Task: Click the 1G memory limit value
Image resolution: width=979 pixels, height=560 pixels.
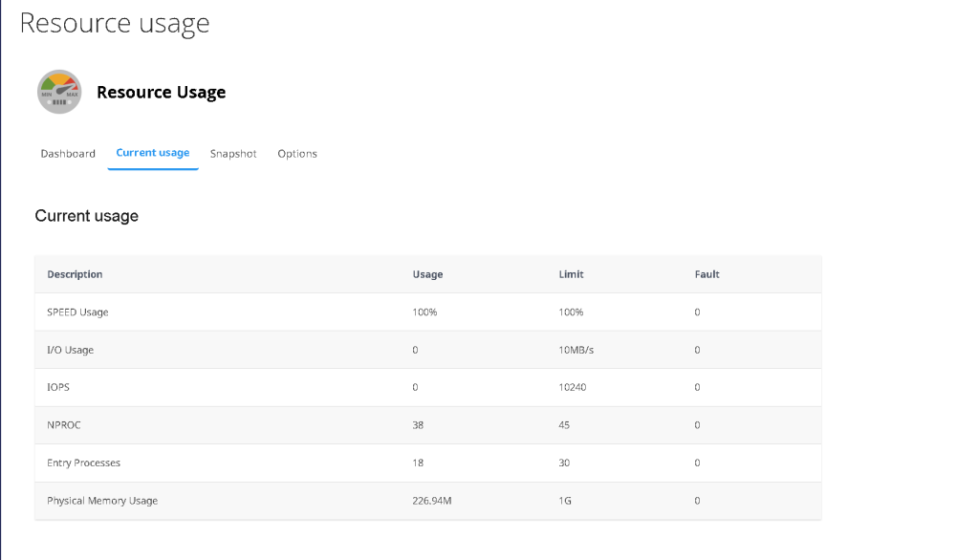Action: tap(564, 501)
